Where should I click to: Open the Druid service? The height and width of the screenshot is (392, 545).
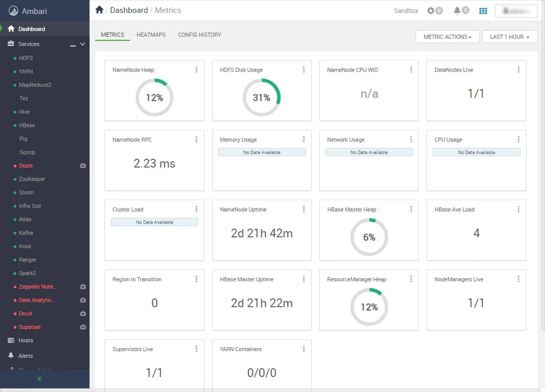pos(25,313)
